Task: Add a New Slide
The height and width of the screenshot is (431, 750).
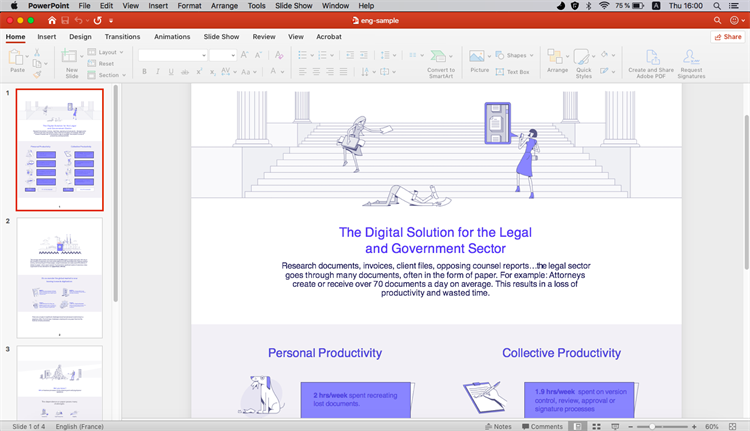Action: pos(69,63)
